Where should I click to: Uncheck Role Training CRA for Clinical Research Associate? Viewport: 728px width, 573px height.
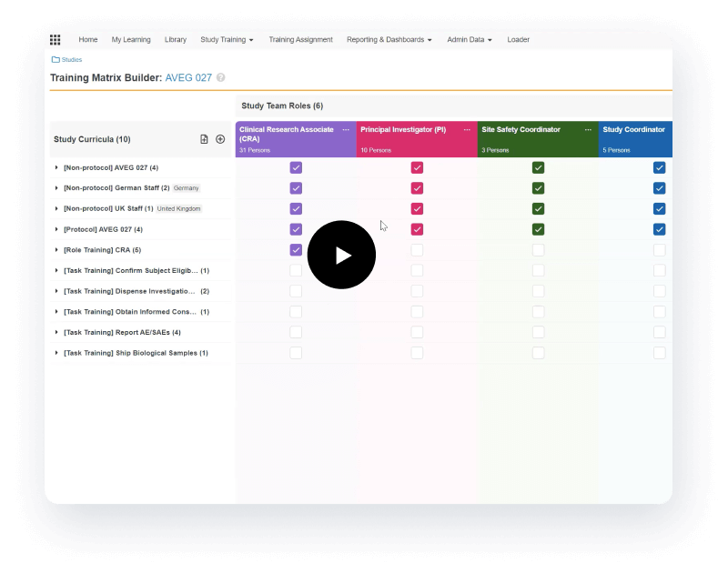296,250
